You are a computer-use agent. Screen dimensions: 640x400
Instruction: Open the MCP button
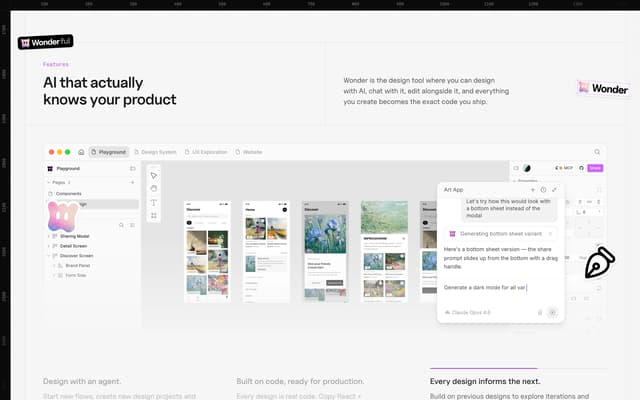564,168
